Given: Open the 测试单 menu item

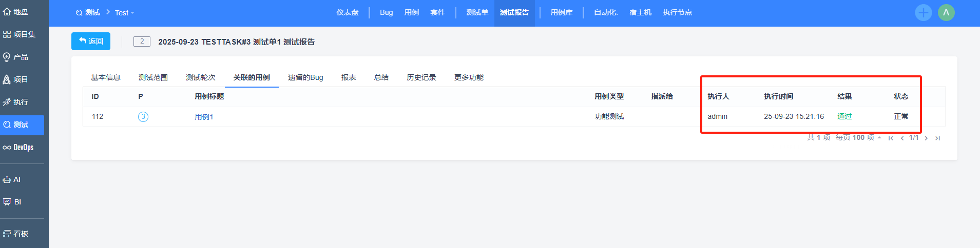Looking at the screenshot, I should coord(477,13).
